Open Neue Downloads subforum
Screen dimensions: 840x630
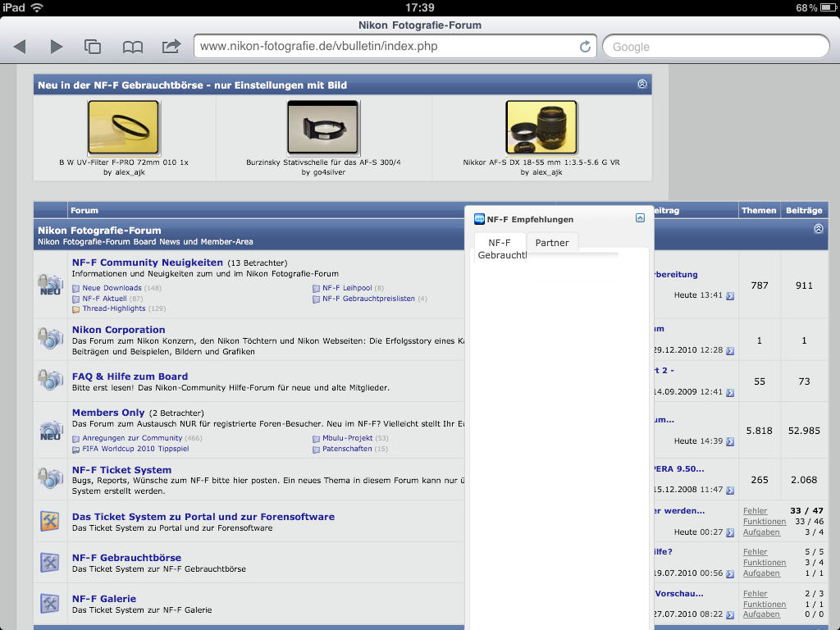[112, 288]
